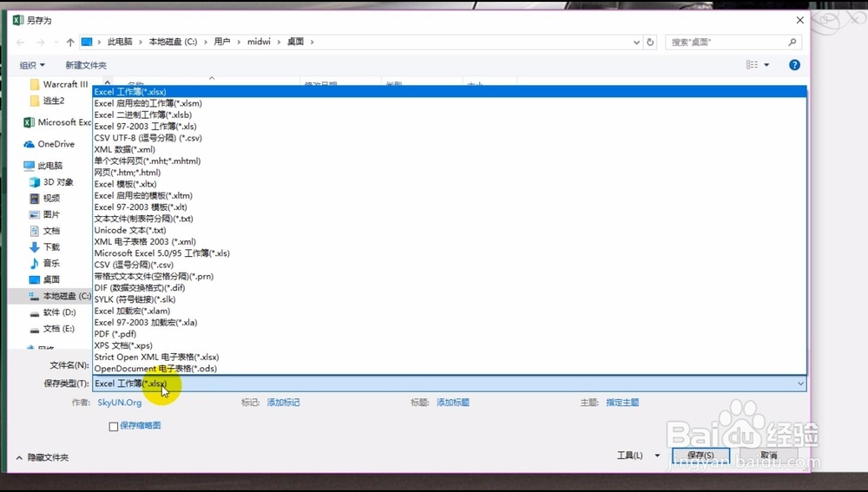Choose XML 电子表格 2003 (*.xml)
Screen dimensions: 868x492
449,242
